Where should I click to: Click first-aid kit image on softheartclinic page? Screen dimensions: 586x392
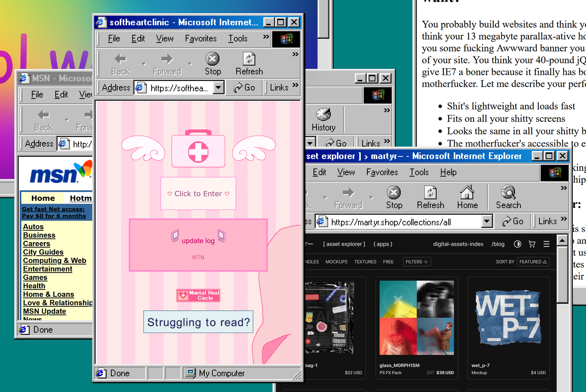(x=198, y=148)
